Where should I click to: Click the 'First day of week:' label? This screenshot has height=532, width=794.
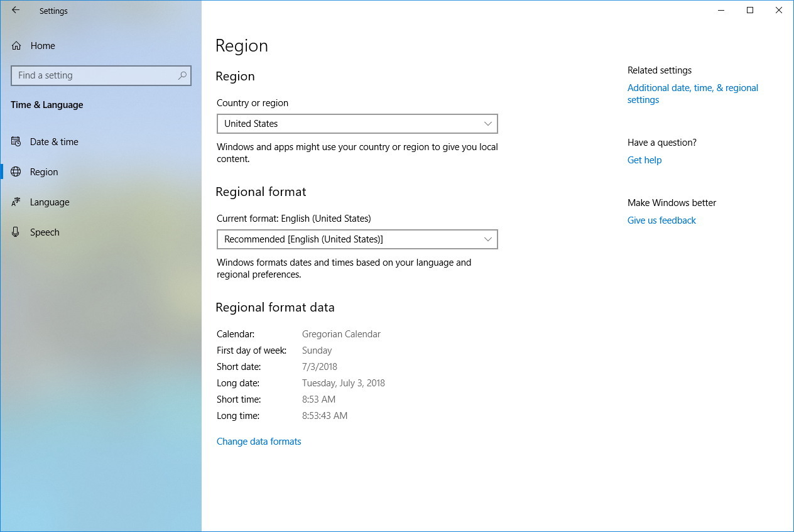click(252, 350)
